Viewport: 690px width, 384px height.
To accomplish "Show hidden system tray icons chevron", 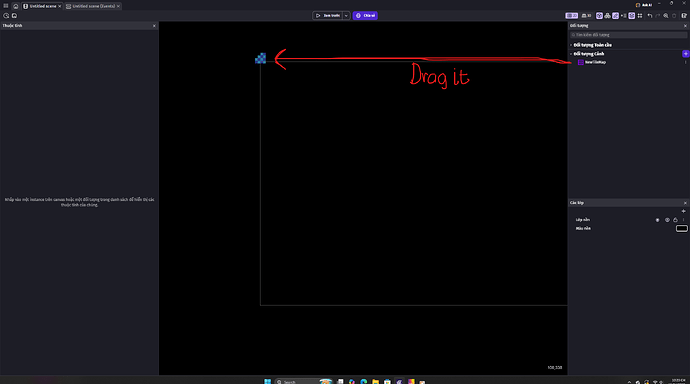I will pyautogui.click(x=629, y=382).
